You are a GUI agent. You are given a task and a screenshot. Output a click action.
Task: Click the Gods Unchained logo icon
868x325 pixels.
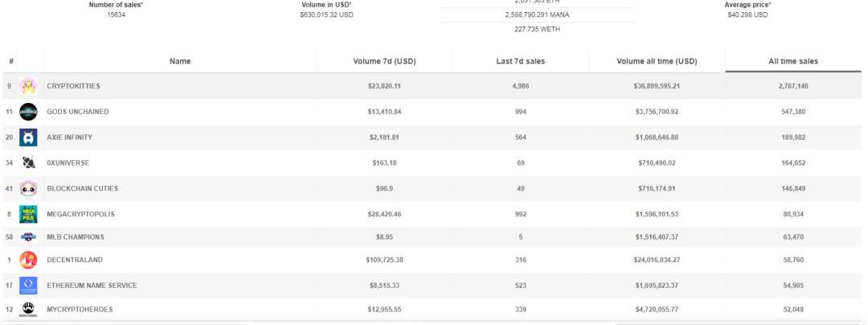click(x=28, y=112)
